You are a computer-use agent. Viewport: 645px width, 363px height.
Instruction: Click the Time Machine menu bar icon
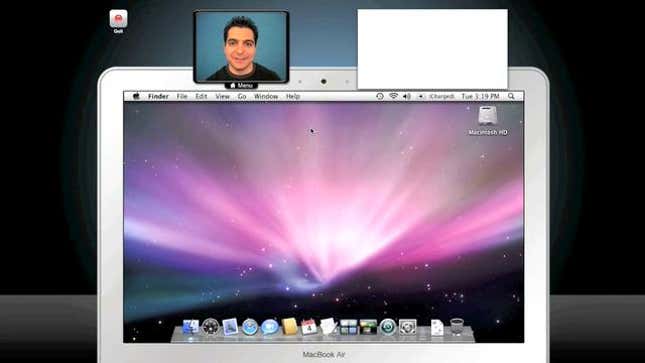pyautogui.click(x=380, y=96)
